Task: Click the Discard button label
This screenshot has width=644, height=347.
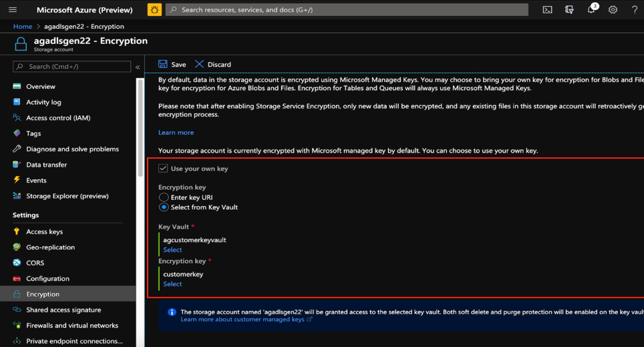Action: [219, 65]
